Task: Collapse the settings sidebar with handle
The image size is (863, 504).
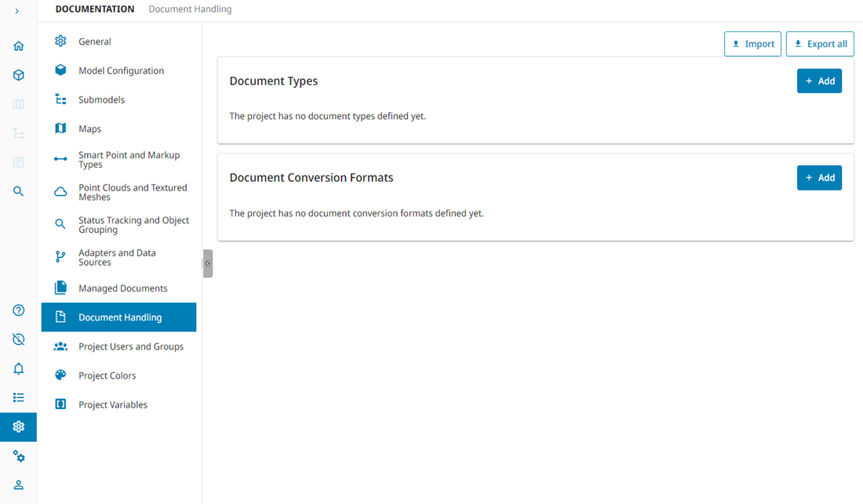Action: (x=207, y=263)
